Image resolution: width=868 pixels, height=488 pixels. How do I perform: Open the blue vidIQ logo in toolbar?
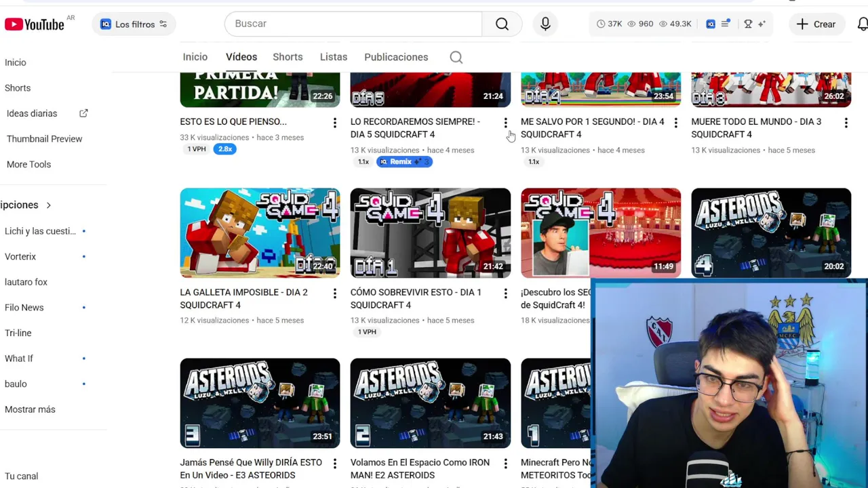point(711,24)
